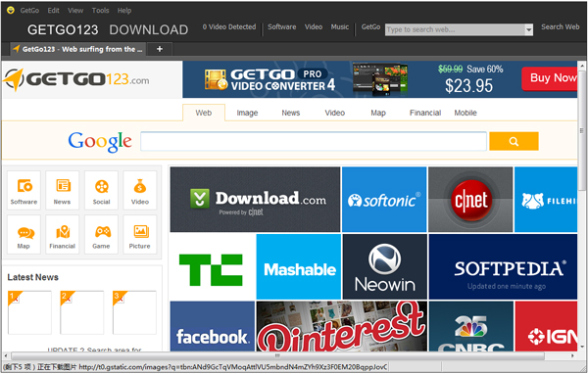
Task: Open the CNET red circle tile
Action: point(470,200)
